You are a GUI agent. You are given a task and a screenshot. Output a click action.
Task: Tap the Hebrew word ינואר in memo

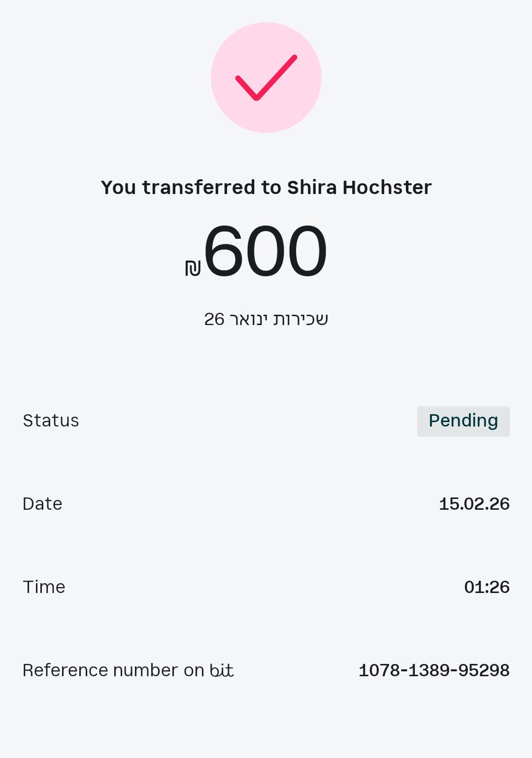(x=249, y=319)
